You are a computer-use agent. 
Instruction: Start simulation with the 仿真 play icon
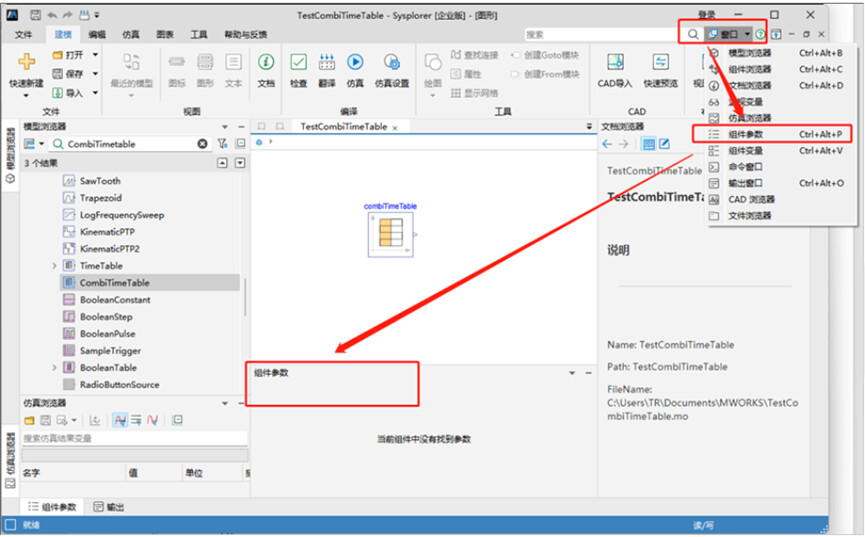(355, 62)
